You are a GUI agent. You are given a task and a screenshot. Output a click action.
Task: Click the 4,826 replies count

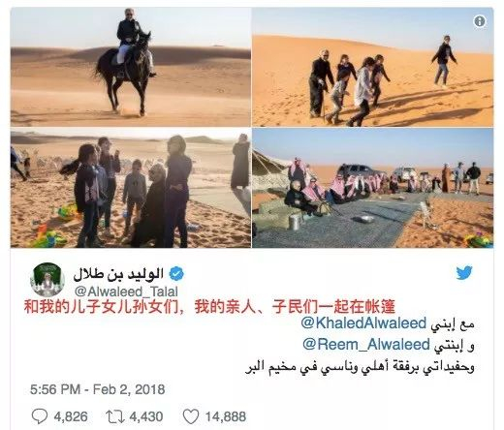tap(71, 416)
